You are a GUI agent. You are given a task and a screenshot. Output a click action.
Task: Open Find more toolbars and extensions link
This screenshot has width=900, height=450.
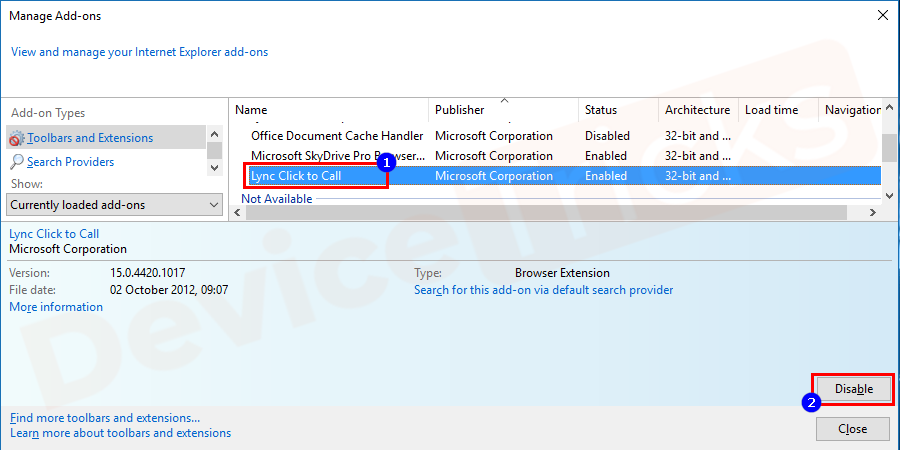[x=105, y=418]
